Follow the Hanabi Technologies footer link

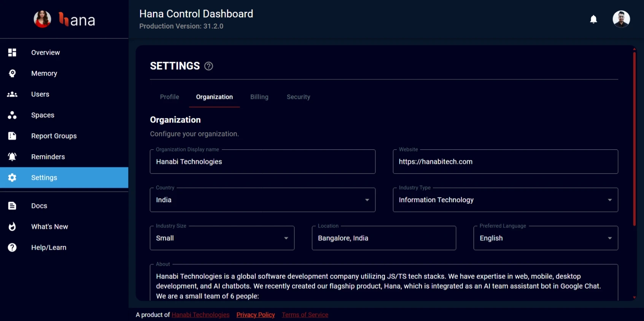[x=200, y=315]
